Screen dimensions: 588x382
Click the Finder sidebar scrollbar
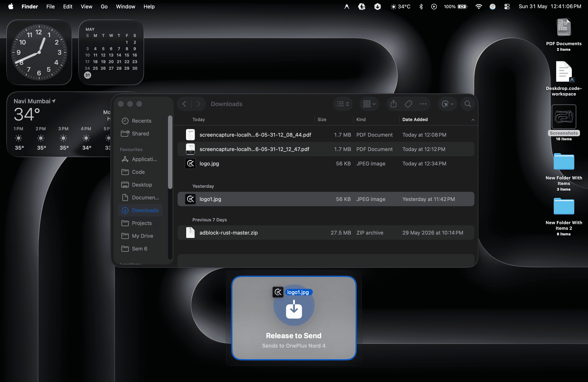tap(170, 152)
